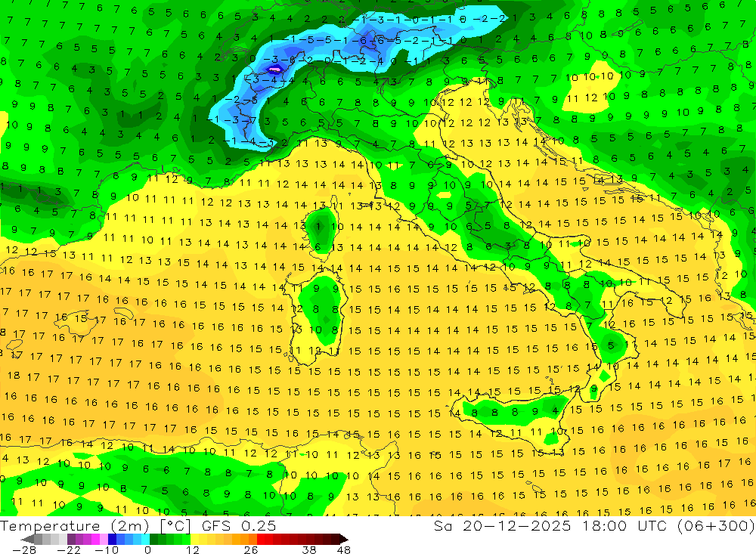Image resolution: width=756 pixels, height=554 pixels.
Task: Click the forecast date 'Sa 20-12-2025'
Action: [x=502, y=525]
